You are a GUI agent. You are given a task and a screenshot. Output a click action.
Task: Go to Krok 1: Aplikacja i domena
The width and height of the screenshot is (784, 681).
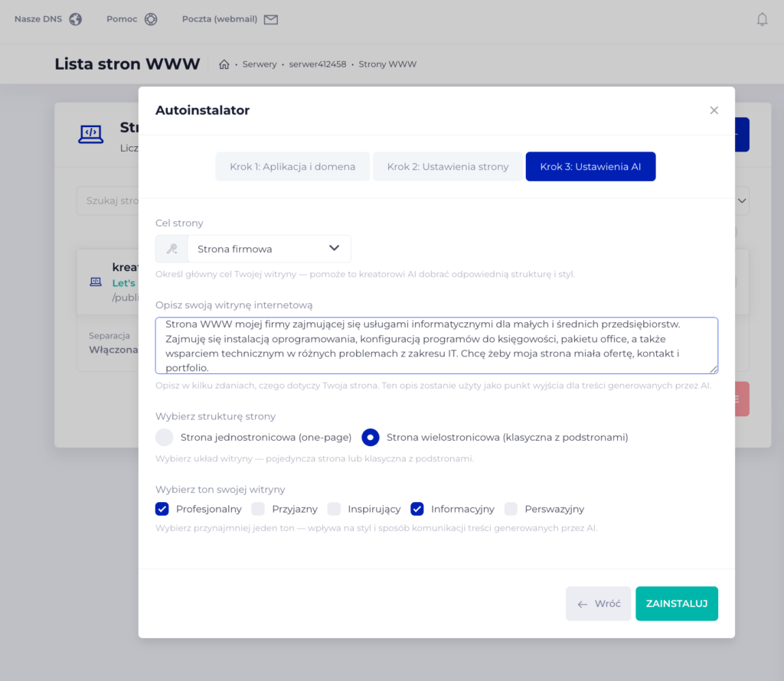tap(292, 166)
